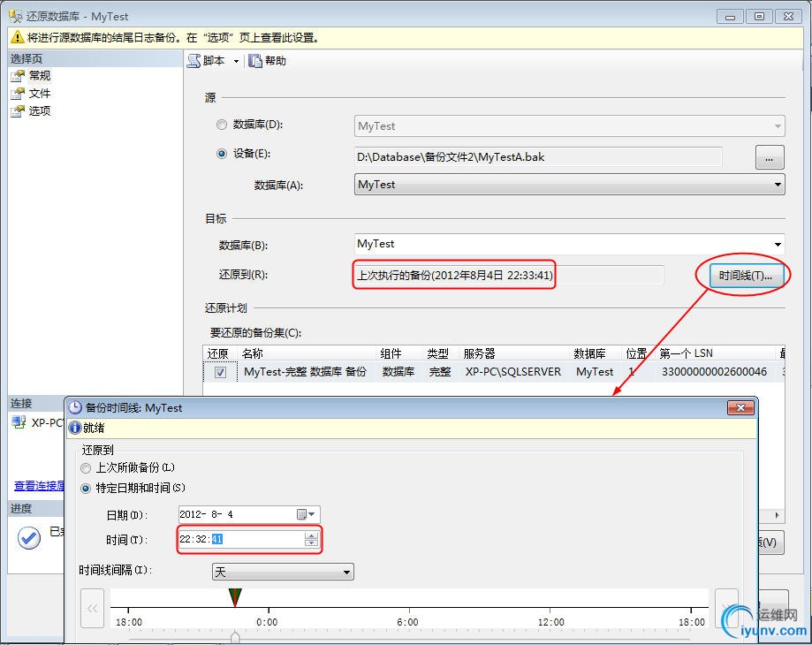The height and width of the screenshot is (645, 812).
Task: Select the 常规 page
Action: pos(40,76)
